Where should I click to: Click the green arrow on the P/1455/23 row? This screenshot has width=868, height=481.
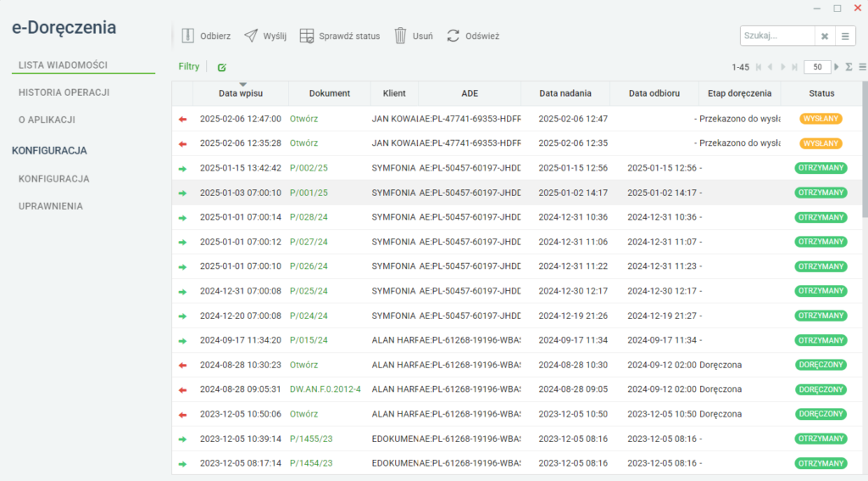pyautogui.click(x=183, y=439)
